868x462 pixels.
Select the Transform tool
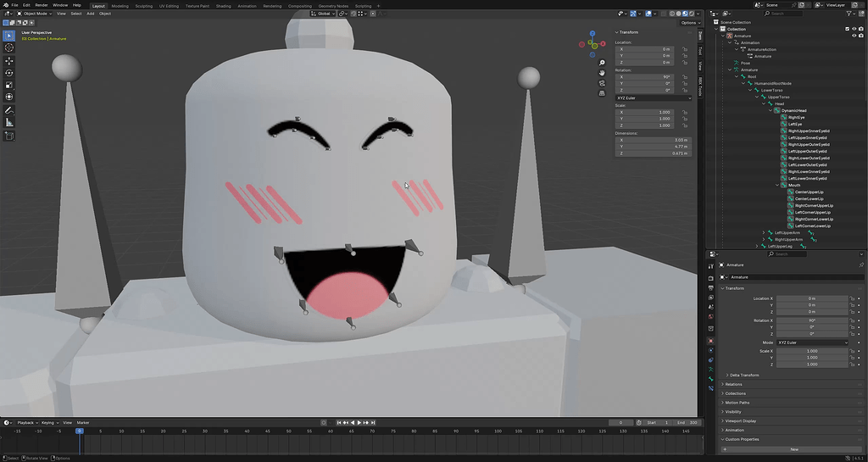(x=8, y=97)
